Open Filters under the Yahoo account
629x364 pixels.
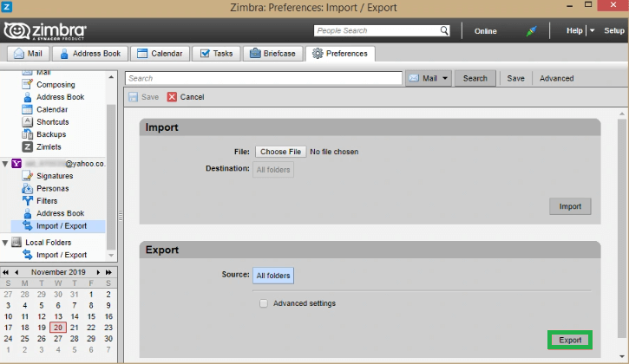tap(47, 201)
